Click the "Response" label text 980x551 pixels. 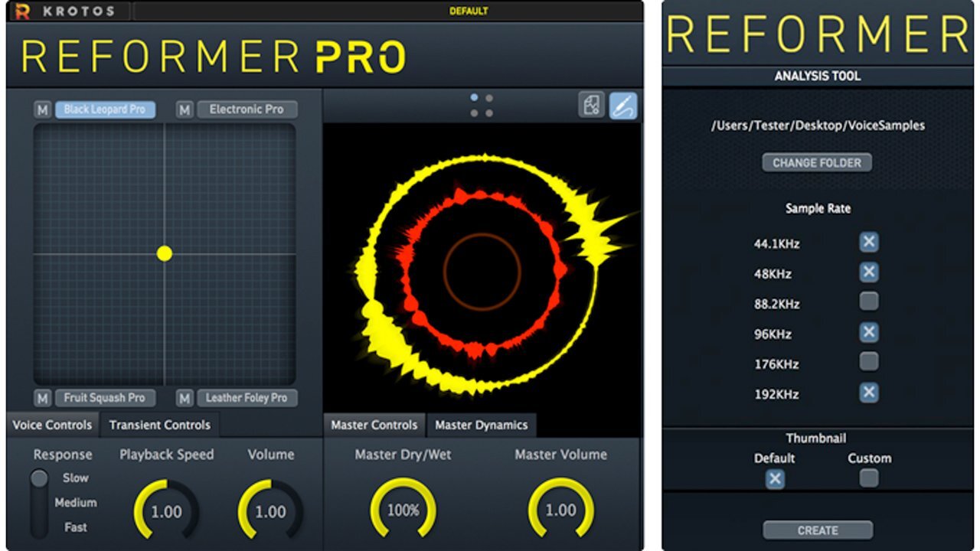63,455
